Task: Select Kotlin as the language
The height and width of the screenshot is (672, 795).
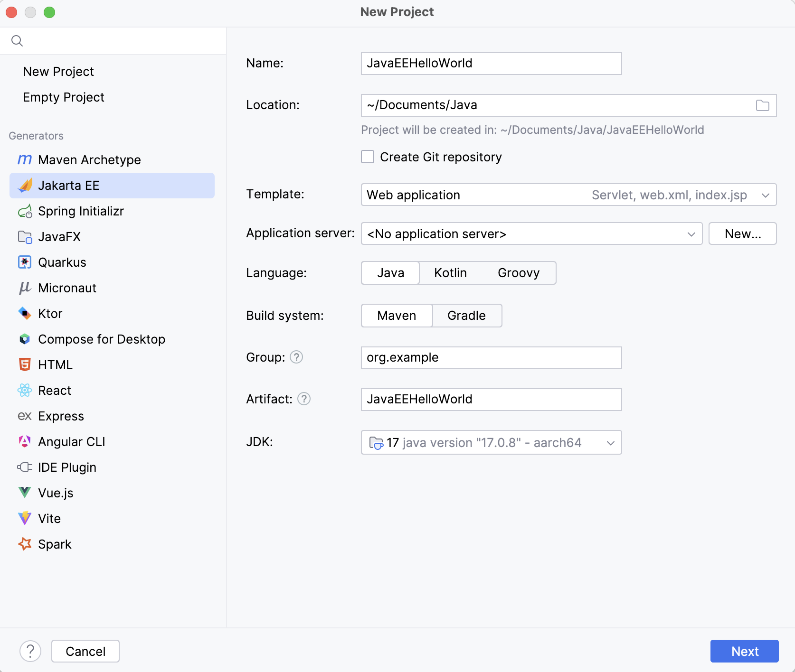Action: tap(450, 273)
